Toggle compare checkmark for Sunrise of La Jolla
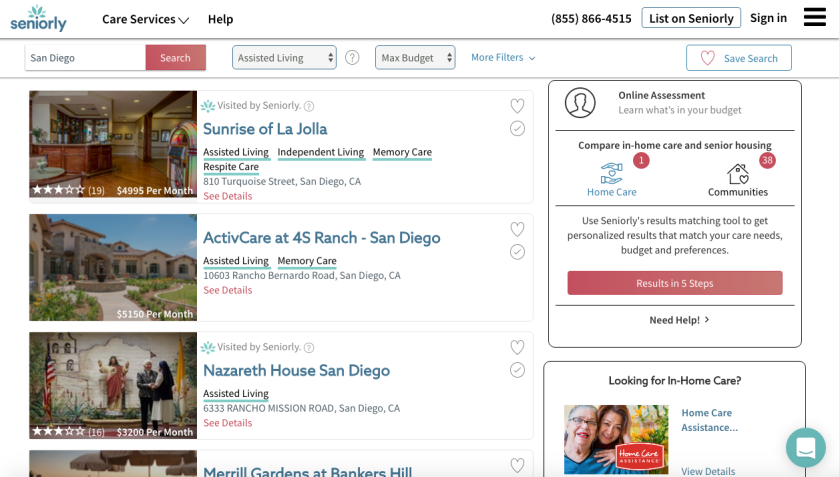This screenshot has height=477, width=840. coord(517,129)
